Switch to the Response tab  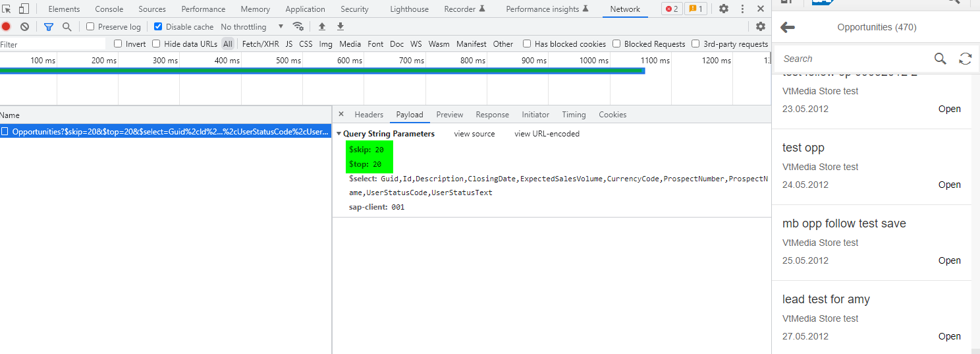[x=492, y=115]
